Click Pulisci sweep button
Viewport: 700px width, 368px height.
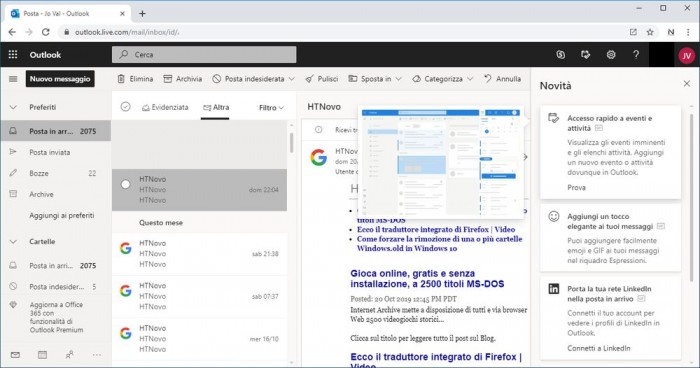coord(322,79)
